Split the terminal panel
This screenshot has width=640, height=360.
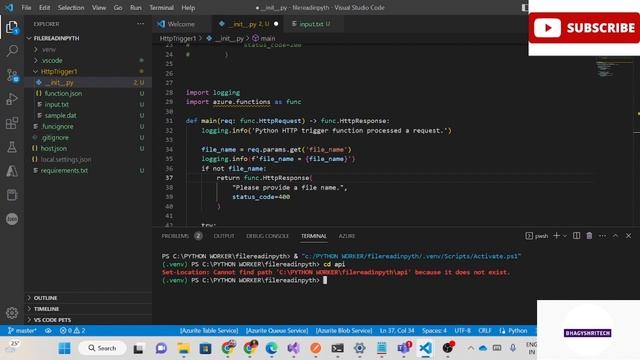576,236
